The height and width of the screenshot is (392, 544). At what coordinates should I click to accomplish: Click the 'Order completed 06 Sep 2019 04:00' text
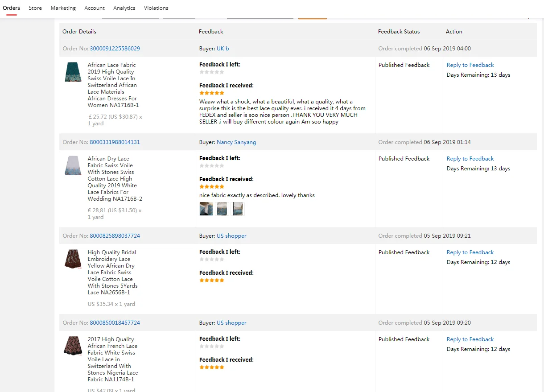pyautogui.click(x=424, y=49)
